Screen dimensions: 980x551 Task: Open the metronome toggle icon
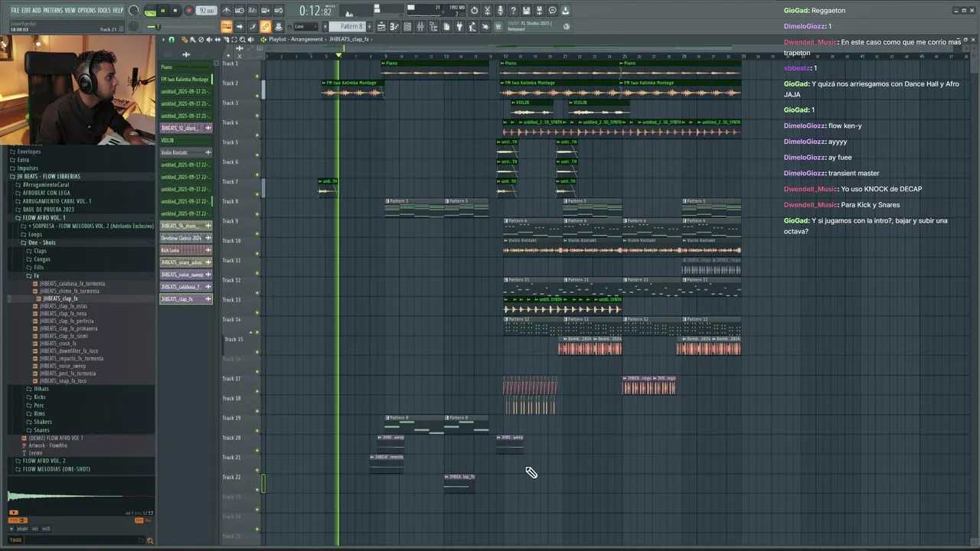[x=227, y=11]
